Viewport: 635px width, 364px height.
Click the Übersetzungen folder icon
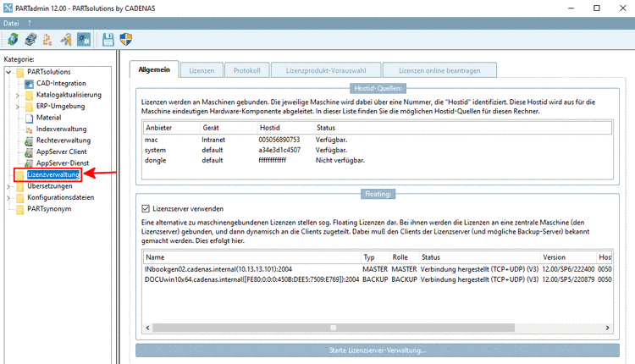pyautogui.click(x=20, y=187)
